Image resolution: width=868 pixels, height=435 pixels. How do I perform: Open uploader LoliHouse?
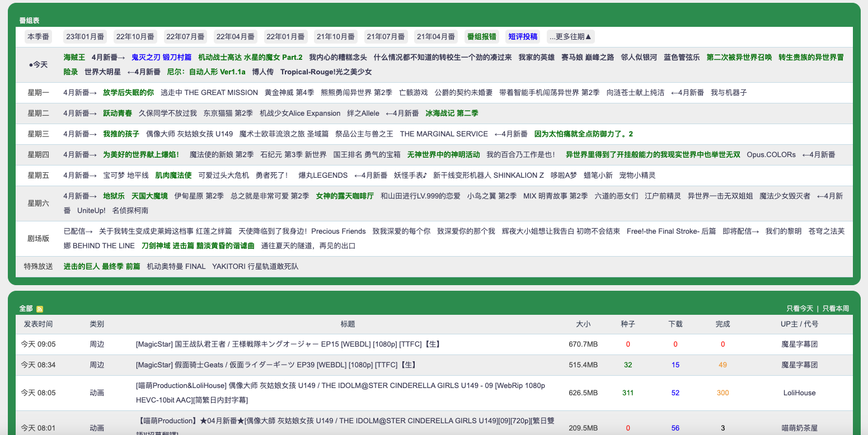(x=799, y=393)
